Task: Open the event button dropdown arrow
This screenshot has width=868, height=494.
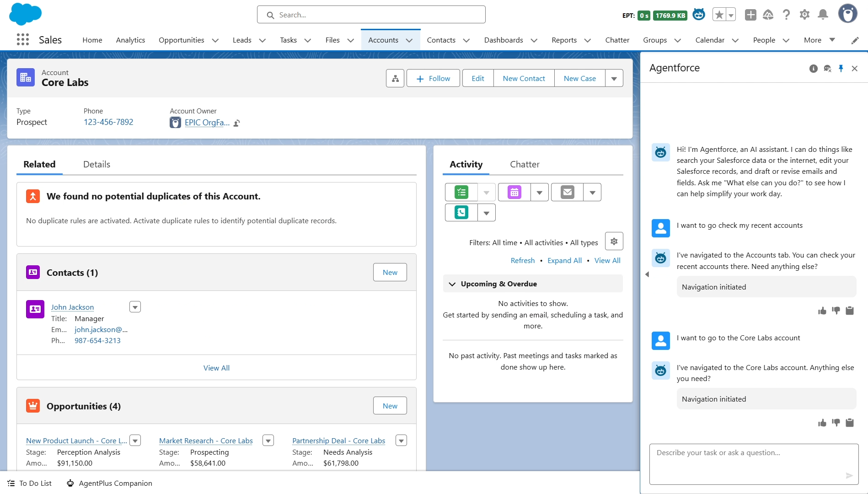Action: (x=540, y=193)
